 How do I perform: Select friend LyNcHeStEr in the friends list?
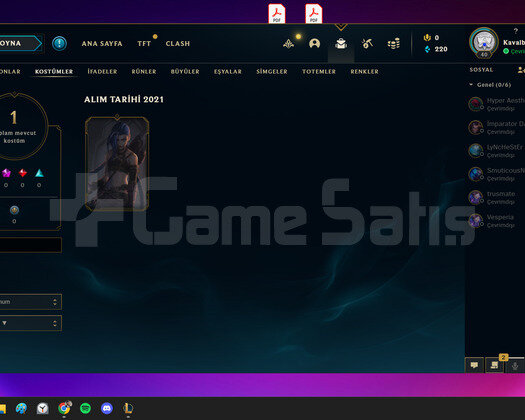coord(497,150)
